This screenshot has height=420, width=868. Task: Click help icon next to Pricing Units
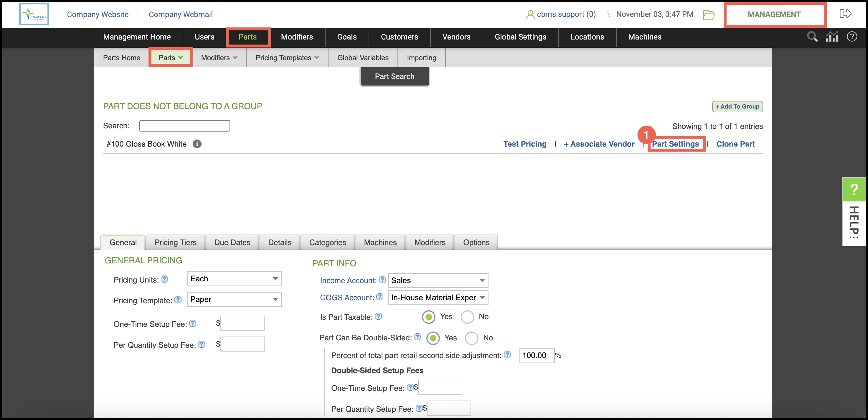pos(164,279)
